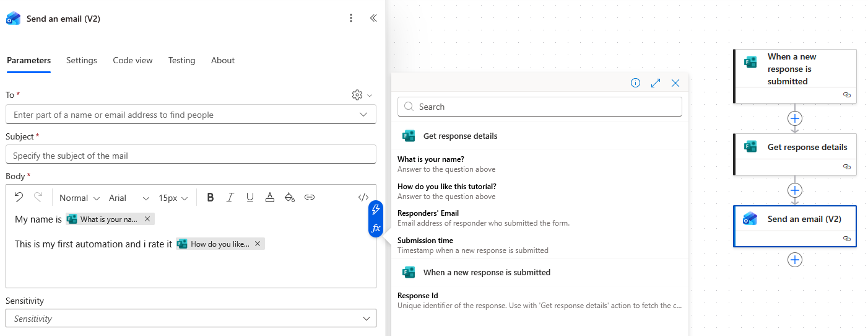This screenshot has height=336, width=868.
Task: Open the Arial font dropdown
Action: tap(129, 198)
